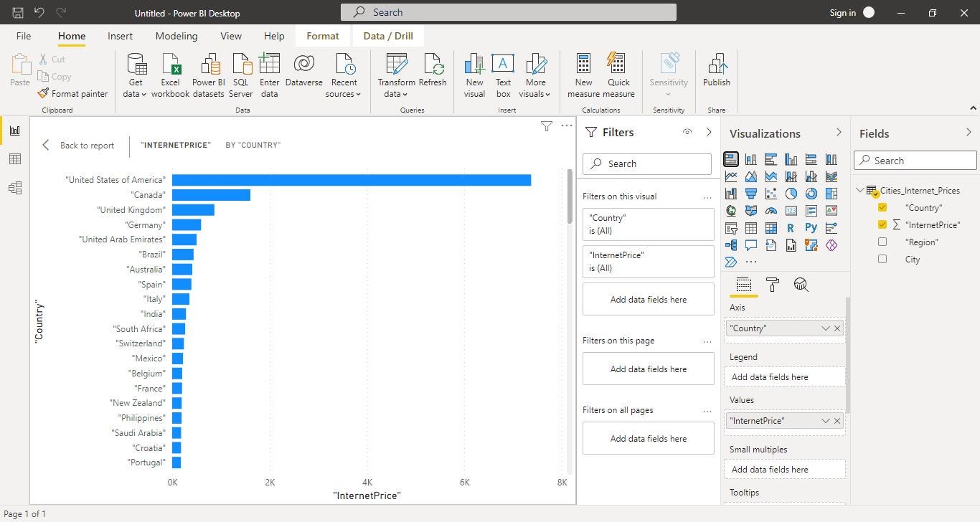Insert a Text box
This screenshot has height=522, width=980.
tap(504, 75)
